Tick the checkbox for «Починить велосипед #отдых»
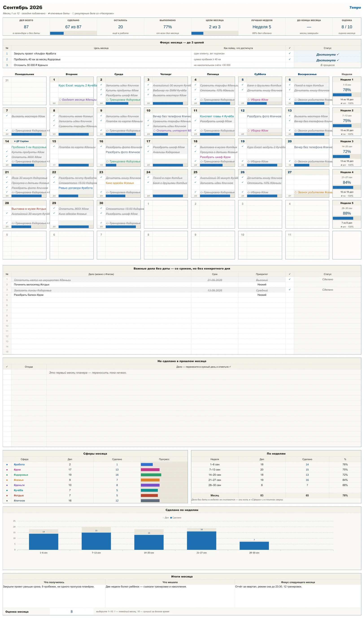The width and height of the screenshot is (364, 618). [290, 284]
